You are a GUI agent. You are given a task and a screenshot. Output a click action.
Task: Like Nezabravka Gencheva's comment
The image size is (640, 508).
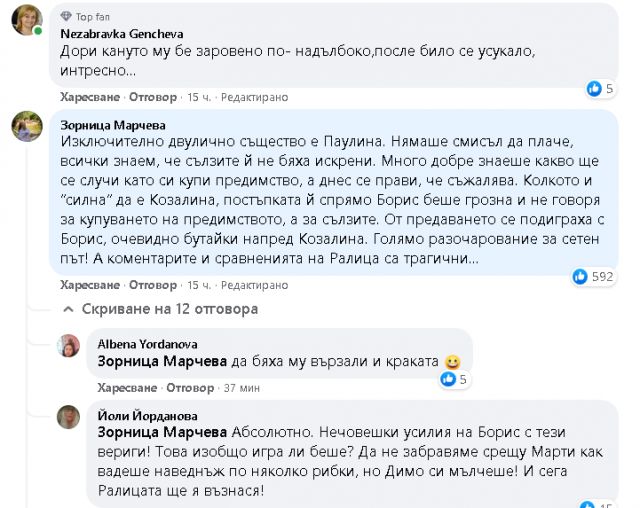[x=89, y=97]
